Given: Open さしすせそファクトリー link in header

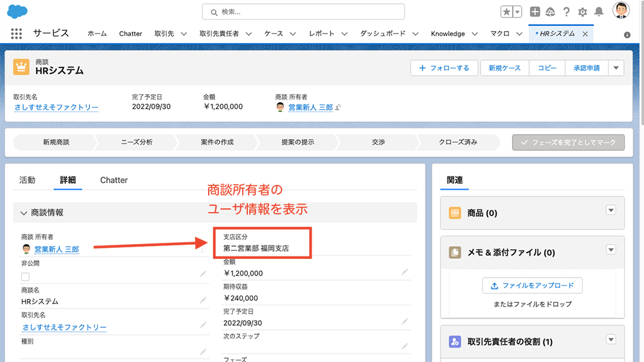Looking at the screenshot, I should pos(56,107).
